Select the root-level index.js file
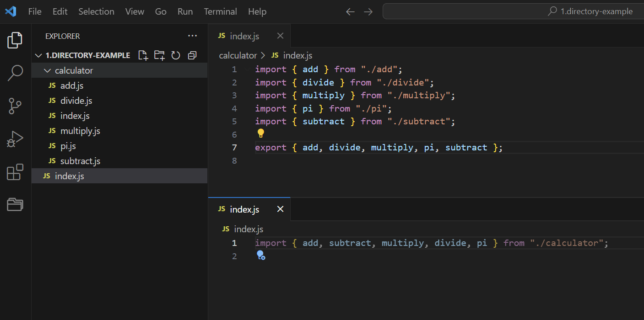This screenshot has height=320, width=644. [x=119, y=176]
